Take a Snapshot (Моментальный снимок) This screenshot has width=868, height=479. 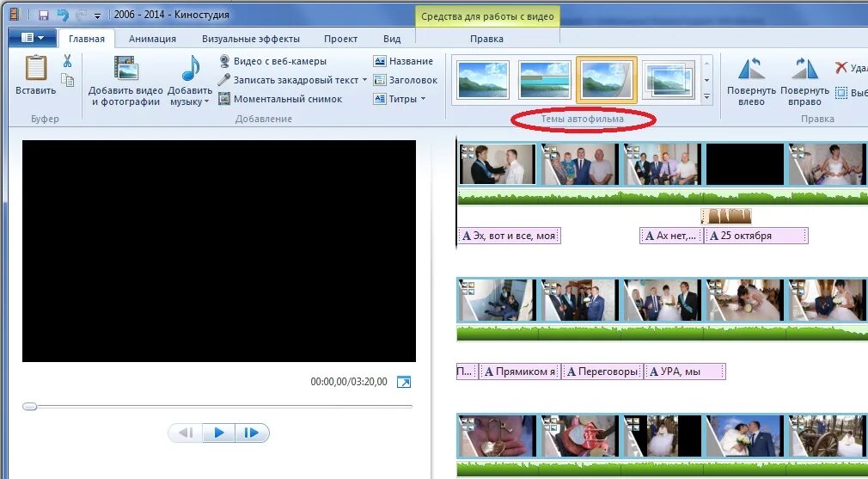point(280,99)
